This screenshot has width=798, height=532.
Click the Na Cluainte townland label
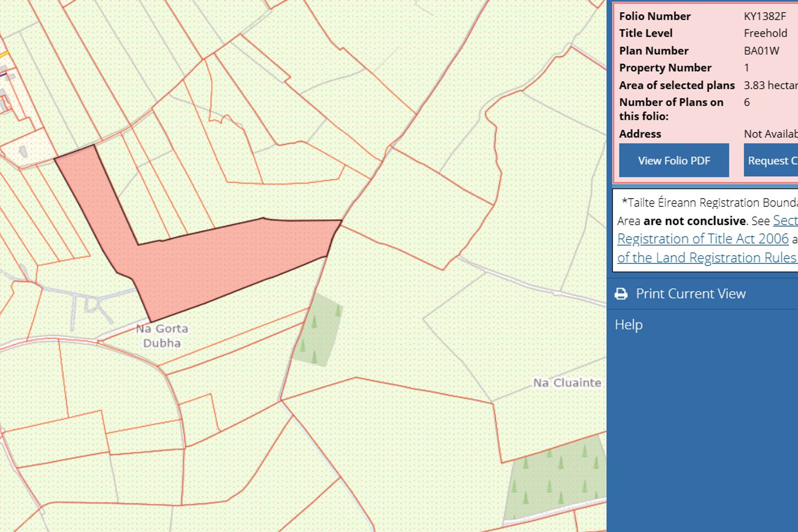[567, 383]
